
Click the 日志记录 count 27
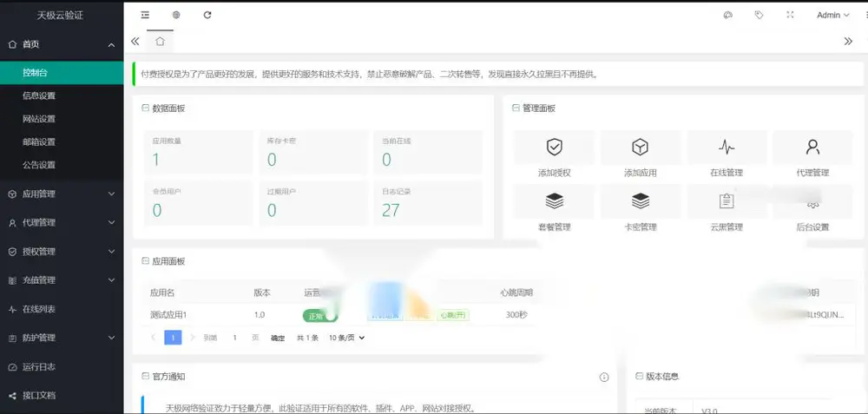click(x=391, y=210)
